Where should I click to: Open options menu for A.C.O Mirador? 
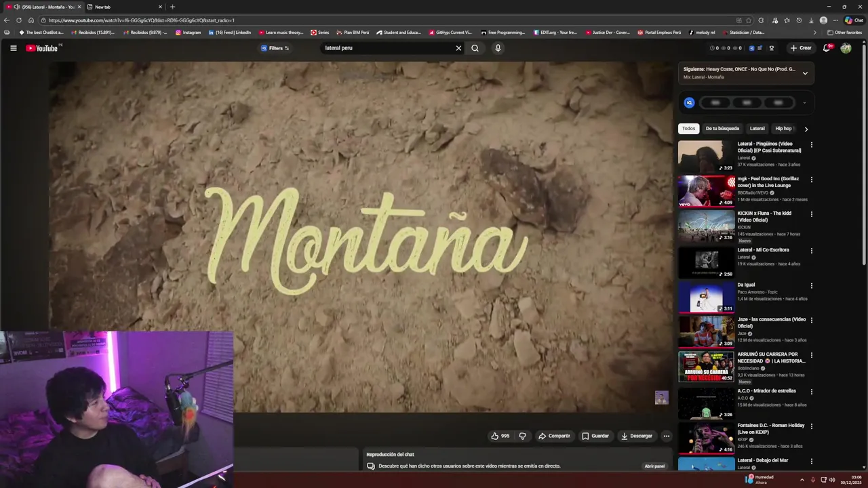[x=811, y=392]
